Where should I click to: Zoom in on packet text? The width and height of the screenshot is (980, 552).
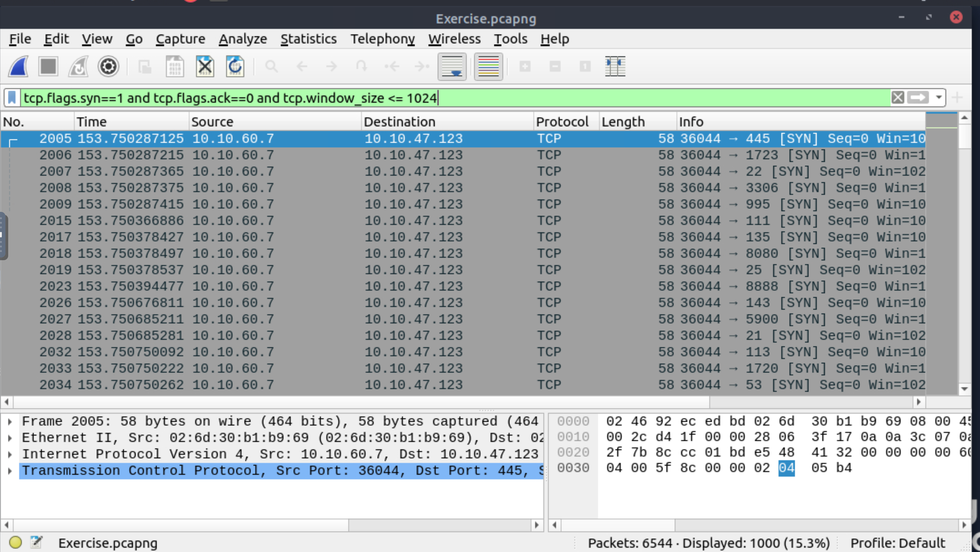click(525, 67)
